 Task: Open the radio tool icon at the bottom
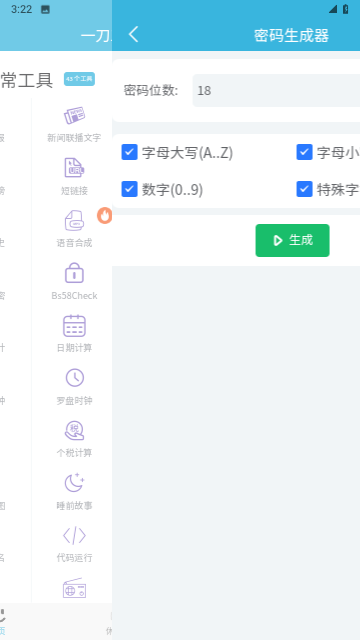(74, 589)
